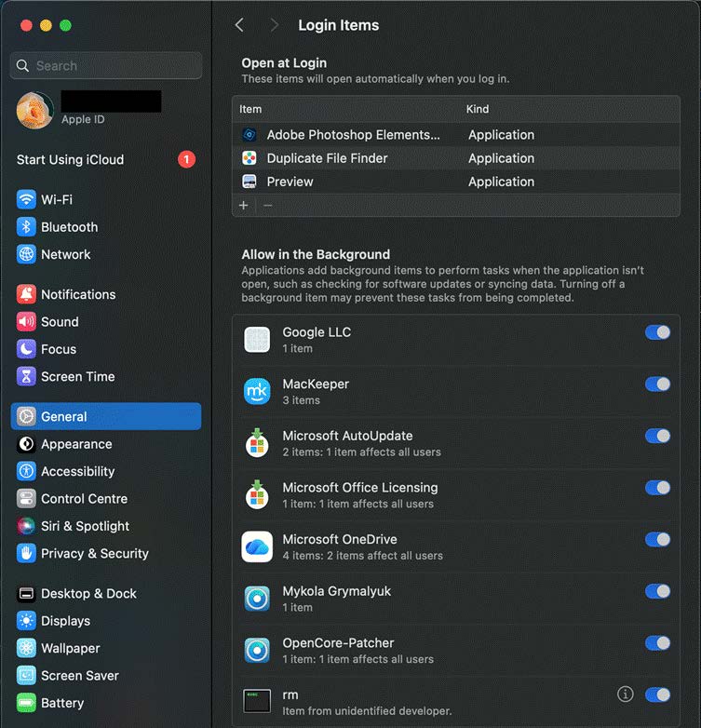
Task: Select General in the sidebar
Action: tap(106, 416)
